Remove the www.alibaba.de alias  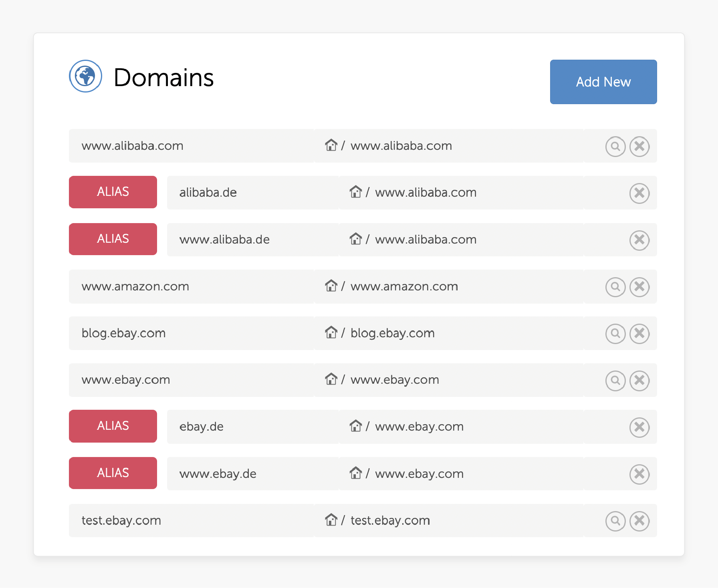tap(639, 240)
